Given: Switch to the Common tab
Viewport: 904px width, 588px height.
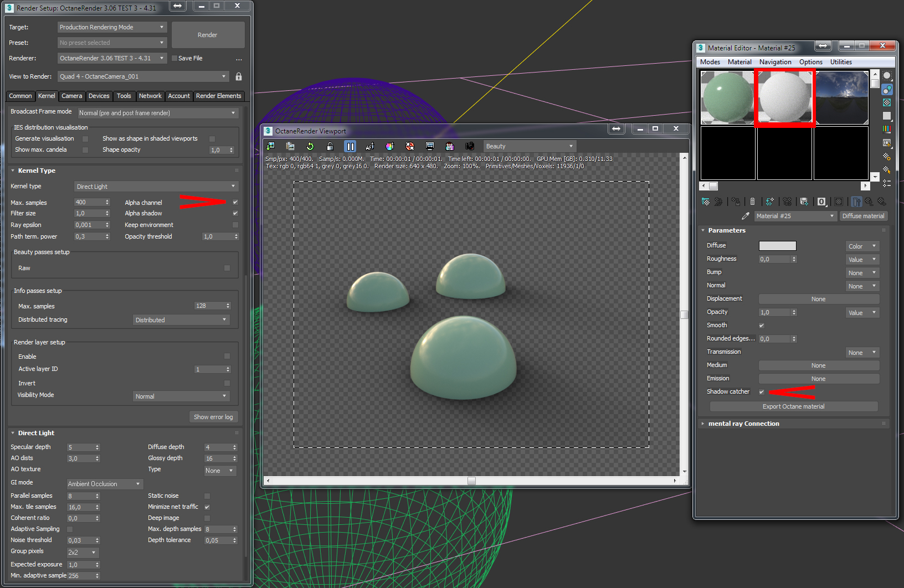Looking at the screenshot, I should pyautogui.click(x=20, y=96).
